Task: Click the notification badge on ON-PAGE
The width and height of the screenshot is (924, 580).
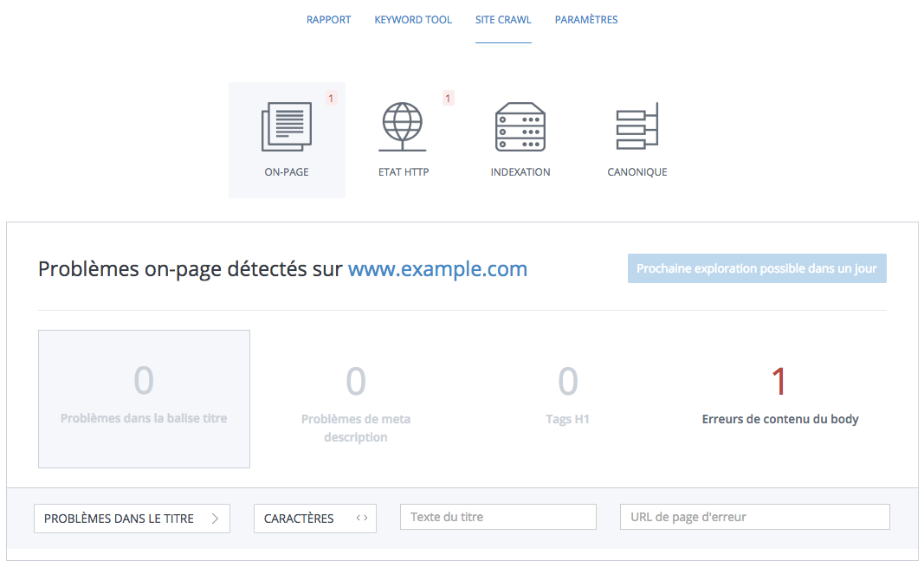Action: tap(331, 98)
